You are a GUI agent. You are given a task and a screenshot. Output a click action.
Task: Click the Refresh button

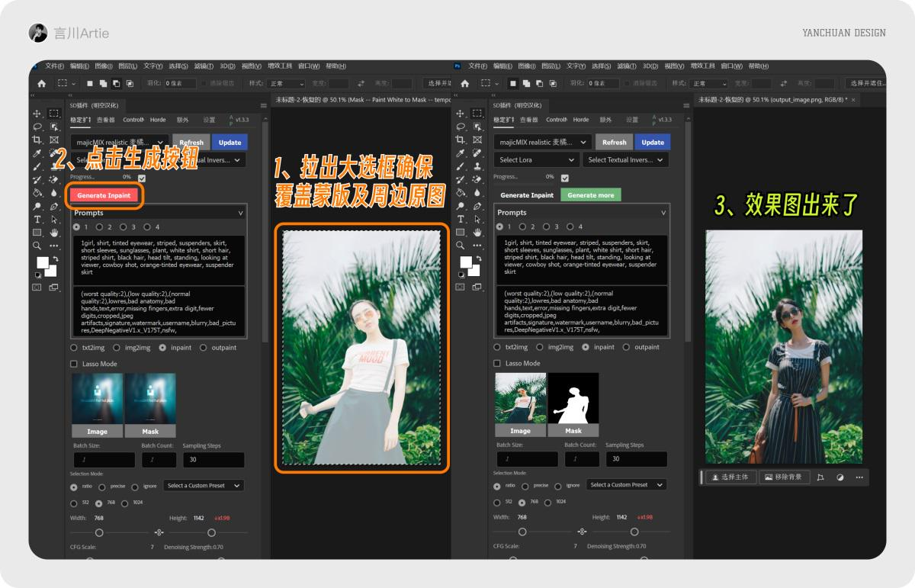(x=191, y=142)
